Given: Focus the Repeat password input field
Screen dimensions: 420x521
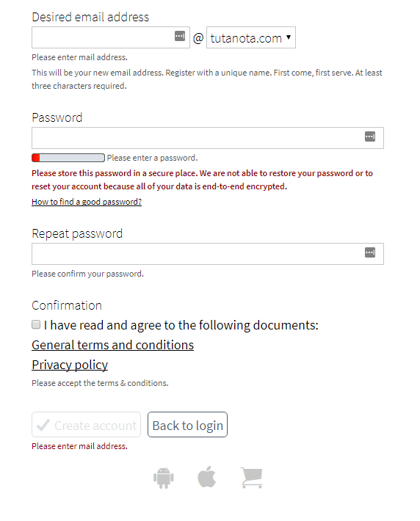Looking at the screenshot, I should (208, 254).
